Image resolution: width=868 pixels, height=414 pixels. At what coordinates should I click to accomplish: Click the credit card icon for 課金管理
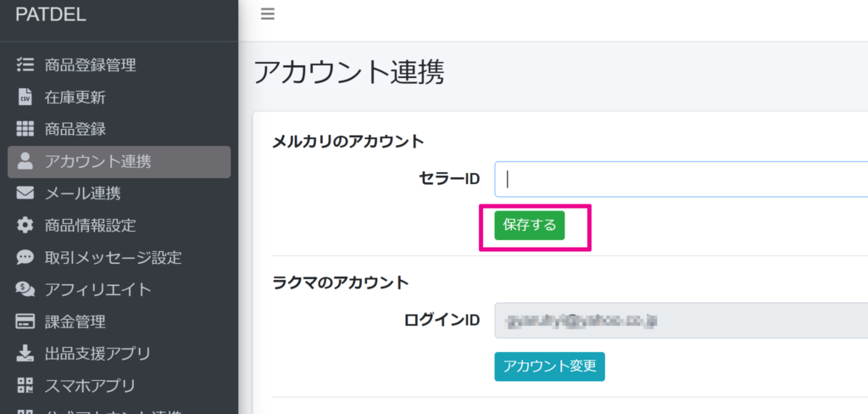(x=25, y=322)
